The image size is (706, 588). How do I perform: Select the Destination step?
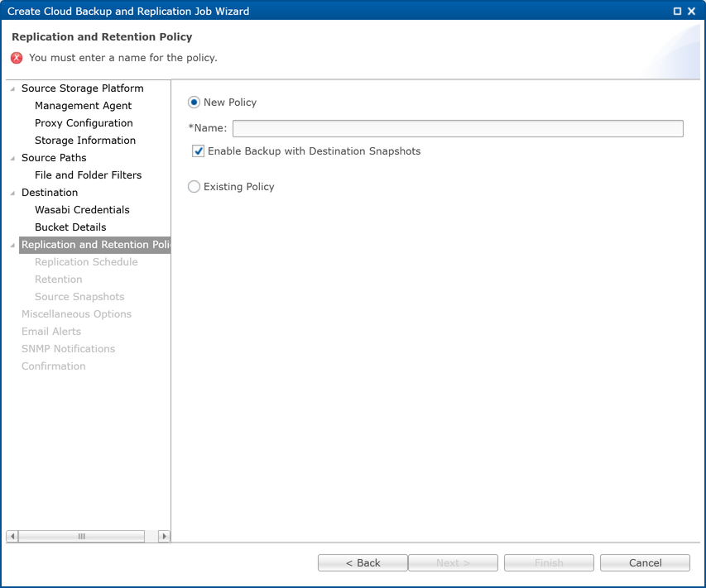point(50,193)
